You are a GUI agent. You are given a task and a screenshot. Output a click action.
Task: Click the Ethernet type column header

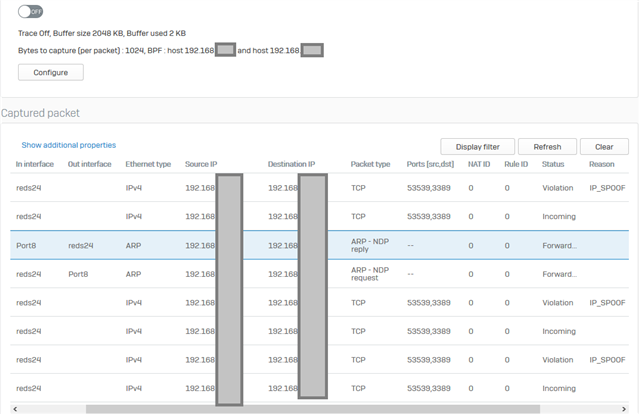[x=148, y=164]
